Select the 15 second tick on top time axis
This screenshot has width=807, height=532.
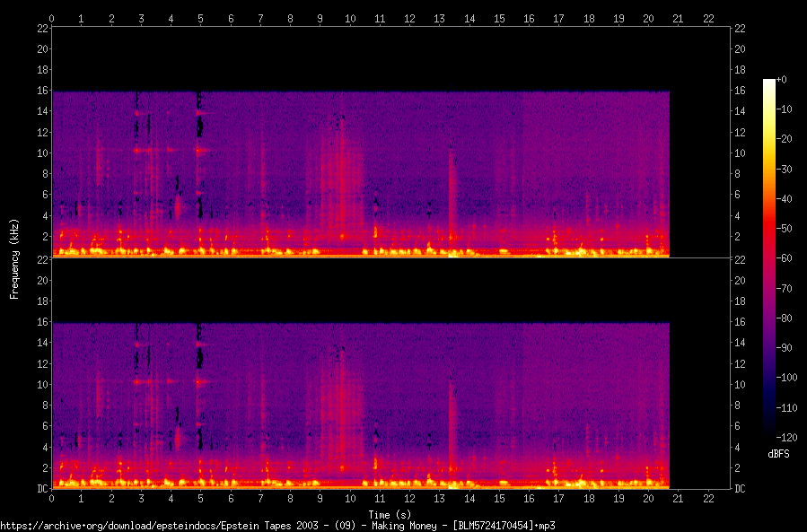pos(499,18)
